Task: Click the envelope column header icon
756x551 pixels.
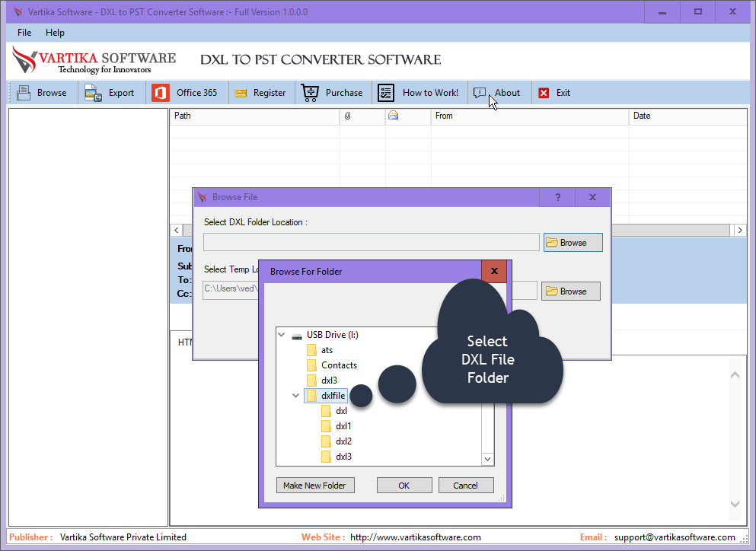Action: 394,116
